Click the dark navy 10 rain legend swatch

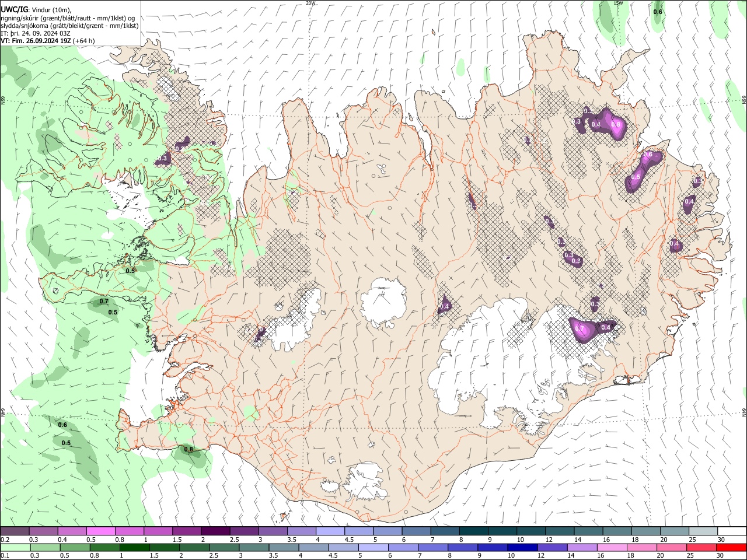(522, 547)
